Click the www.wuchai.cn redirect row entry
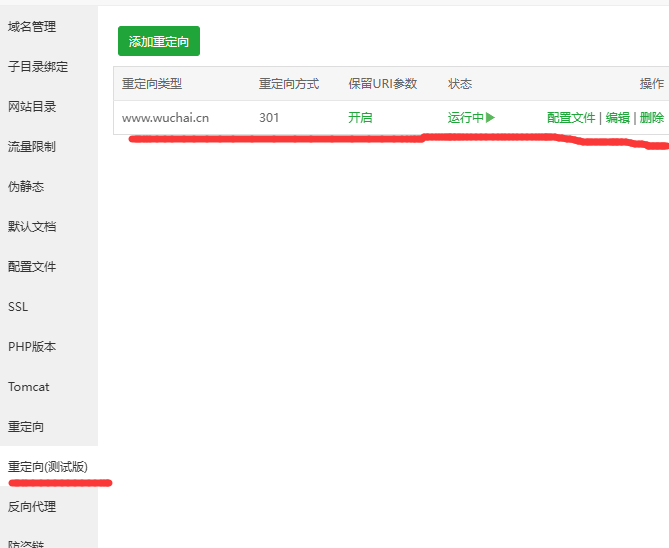 click(165, 118)
